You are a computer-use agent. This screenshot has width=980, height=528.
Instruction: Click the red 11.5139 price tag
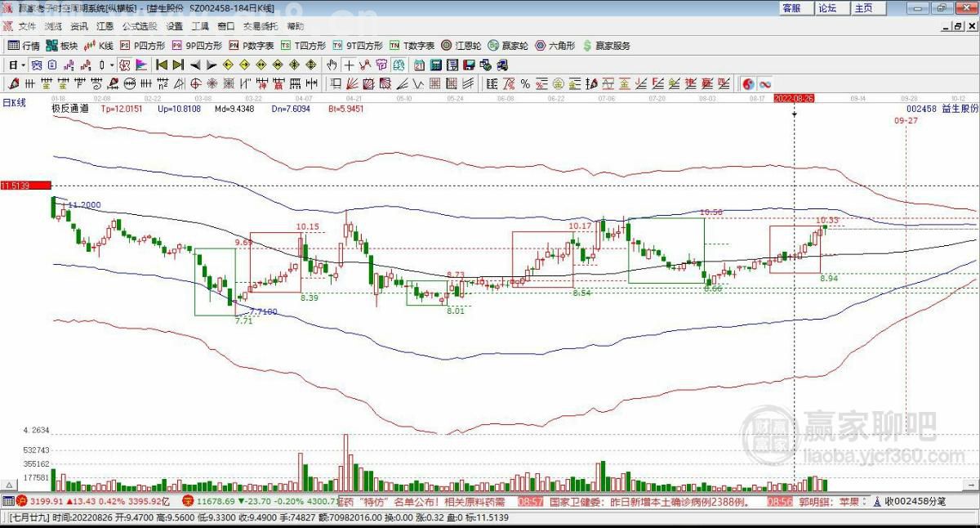click(25, 186)
